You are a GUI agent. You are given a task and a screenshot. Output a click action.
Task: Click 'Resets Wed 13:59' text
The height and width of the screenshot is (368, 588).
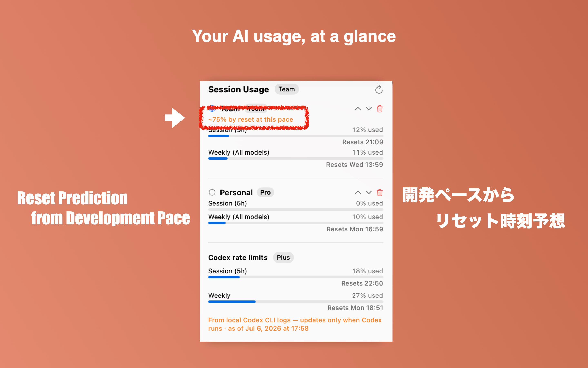[x=354, y=165]
